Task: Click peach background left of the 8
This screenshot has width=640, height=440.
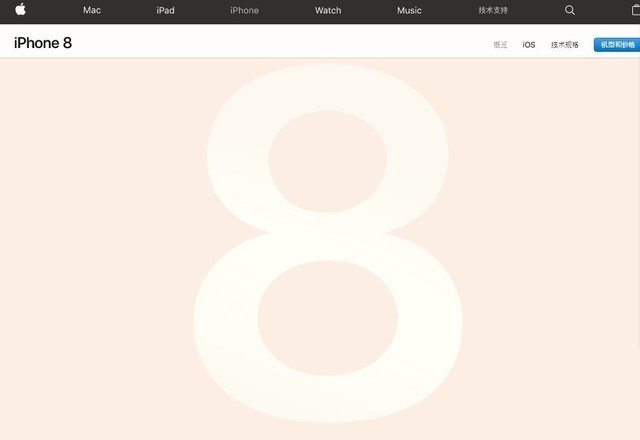Action: tap(90, 250)
